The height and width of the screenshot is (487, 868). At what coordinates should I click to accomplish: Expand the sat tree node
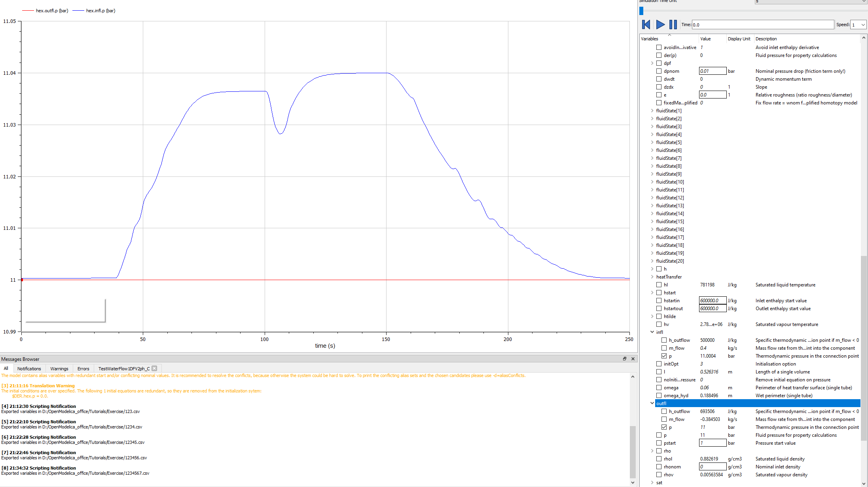click(652, 482)
